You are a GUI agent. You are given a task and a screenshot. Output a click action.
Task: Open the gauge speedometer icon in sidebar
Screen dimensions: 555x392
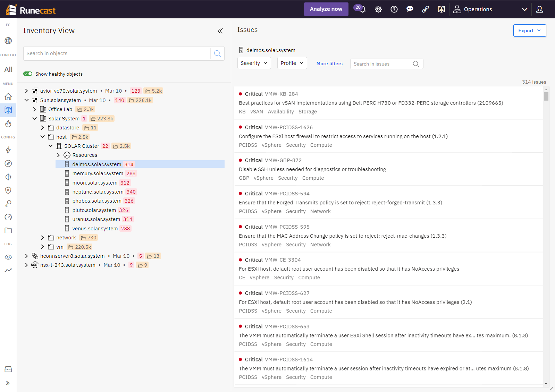tap(8, 217)
